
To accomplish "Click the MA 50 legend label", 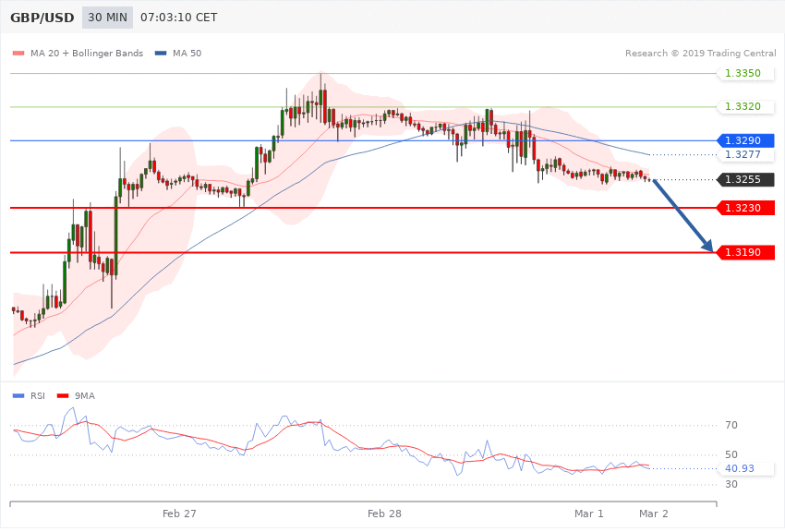I will [x=187, y=53].
